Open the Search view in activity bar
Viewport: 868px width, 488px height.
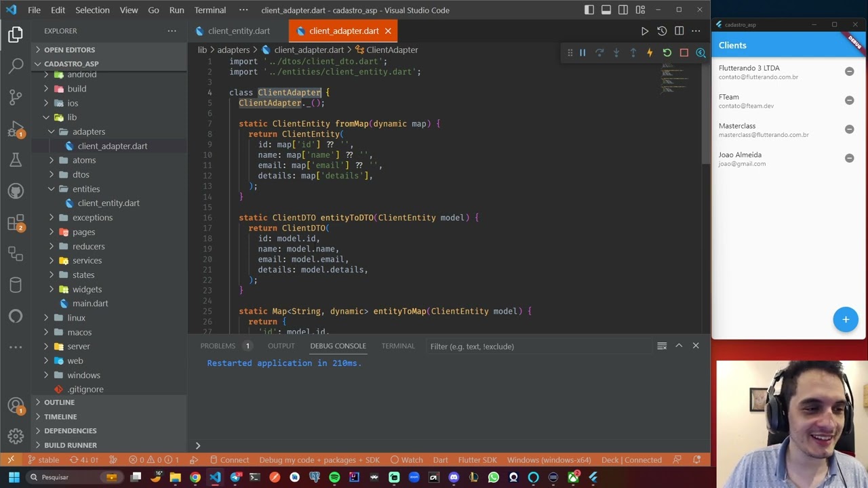[x=16, y=66]
